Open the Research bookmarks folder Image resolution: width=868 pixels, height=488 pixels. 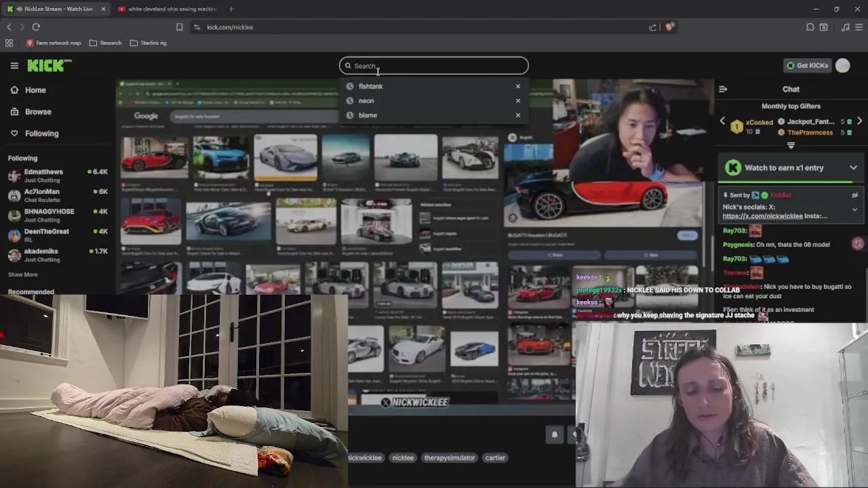[106, 43]
